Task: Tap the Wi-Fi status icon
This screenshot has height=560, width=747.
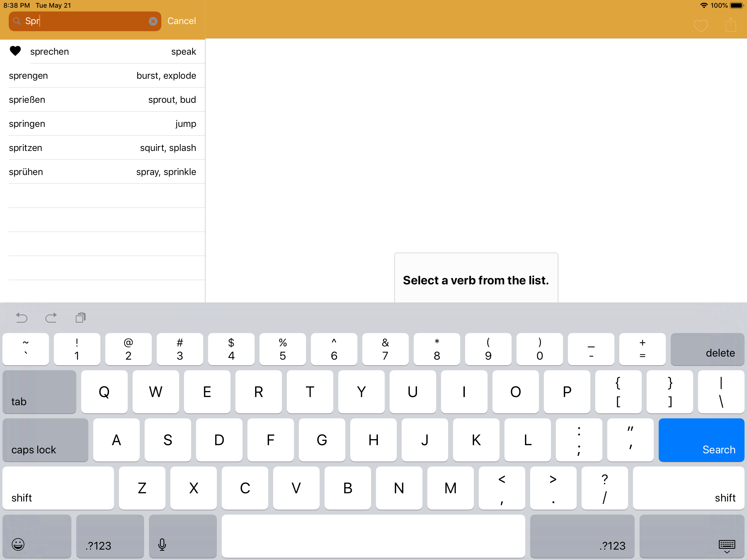Action: (x=704, y=5)
